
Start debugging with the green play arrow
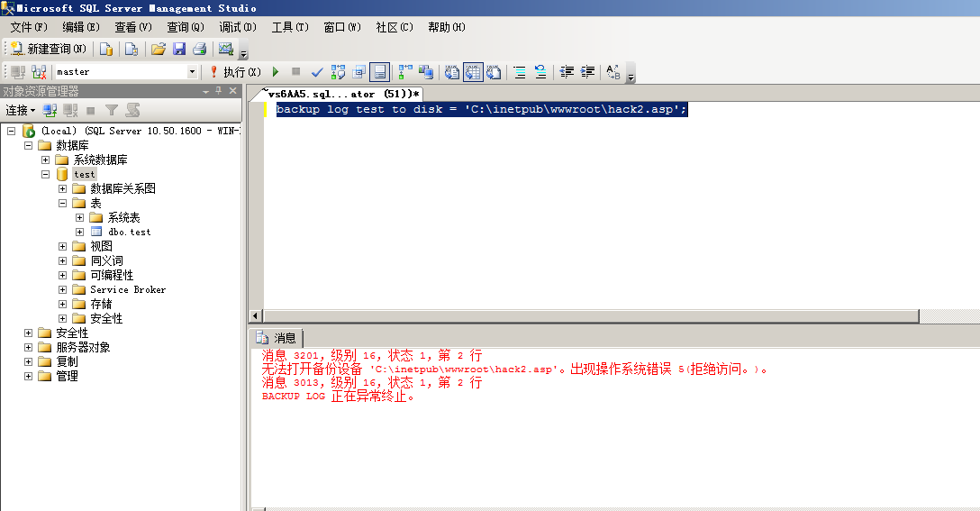click(276, 72)
